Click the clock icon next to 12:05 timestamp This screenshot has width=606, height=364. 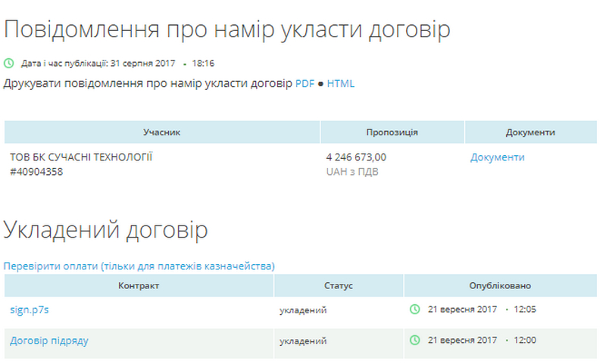click(414, 310)
